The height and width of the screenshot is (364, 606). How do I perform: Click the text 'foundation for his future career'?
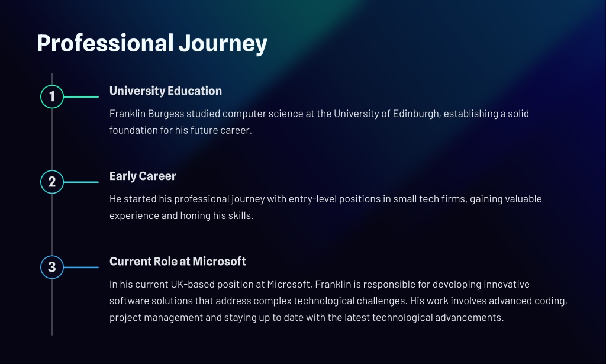(x=180, y=130)
